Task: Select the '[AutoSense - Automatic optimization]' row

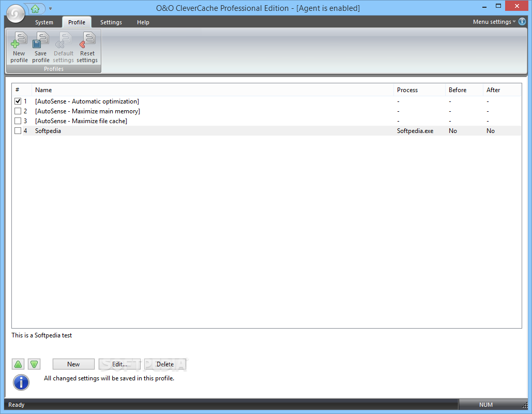Action: click(267, 101)
